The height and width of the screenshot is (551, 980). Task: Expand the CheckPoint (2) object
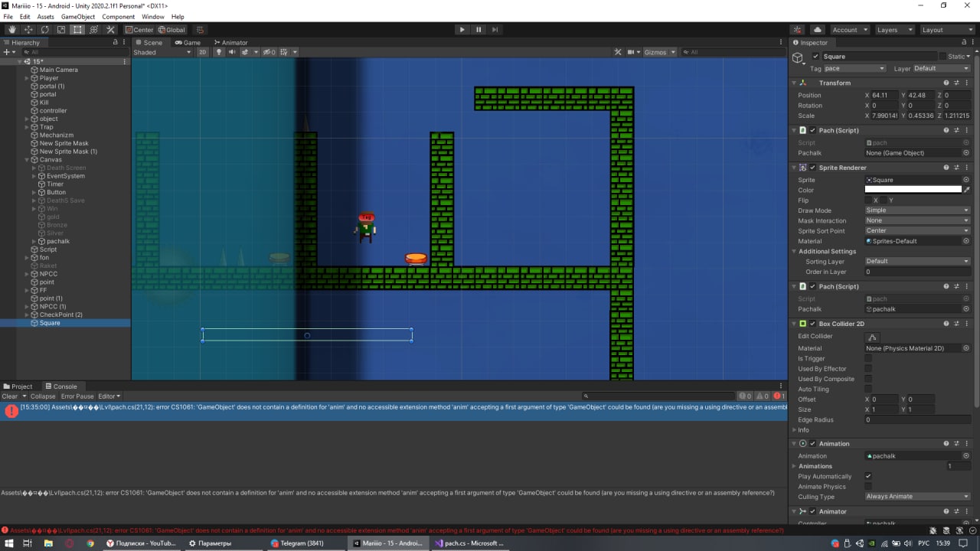(27, 315)
